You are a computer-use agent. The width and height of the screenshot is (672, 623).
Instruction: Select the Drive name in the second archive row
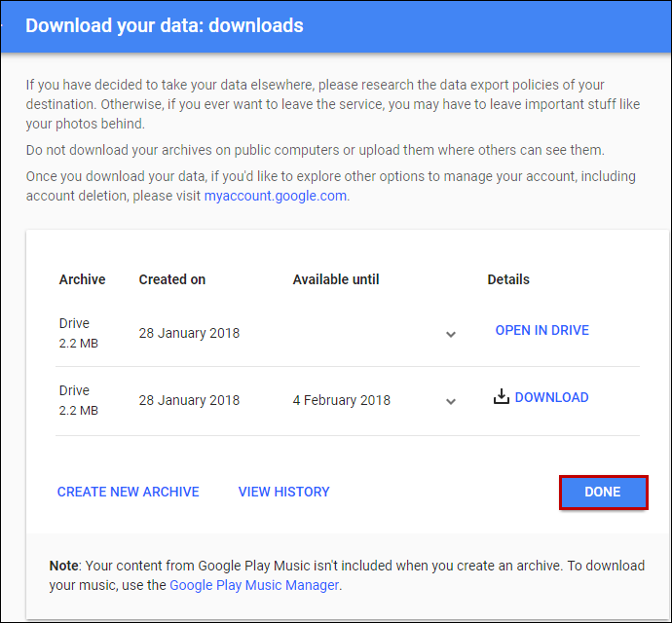click(x=74, y=390)
